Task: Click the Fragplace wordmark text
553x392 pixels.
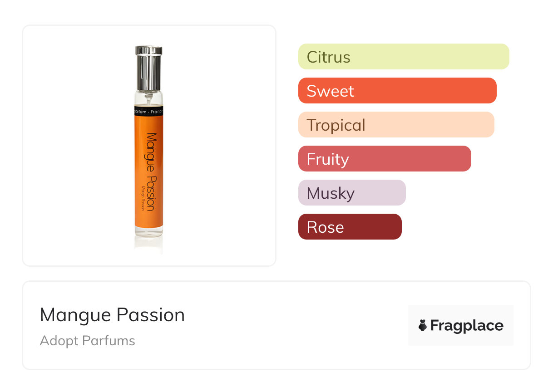Action: click(x=467, y=326)
